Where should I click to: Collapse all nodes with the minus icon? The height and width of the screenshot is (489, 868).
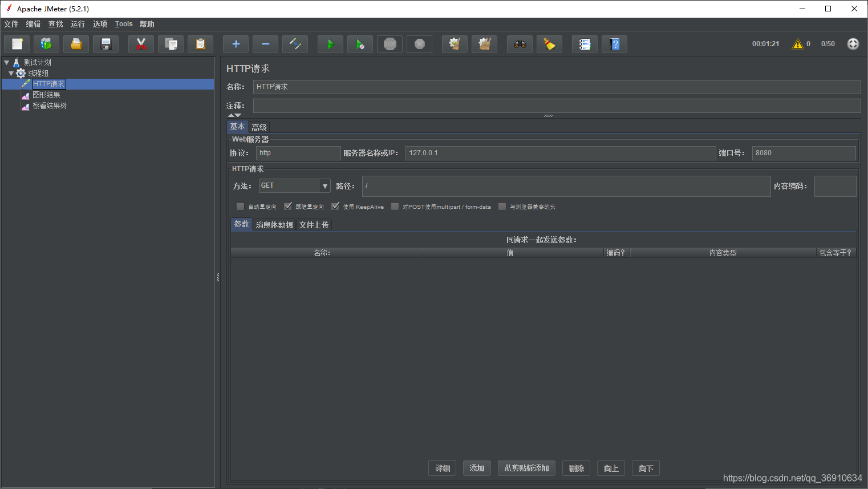coord(265,44)
